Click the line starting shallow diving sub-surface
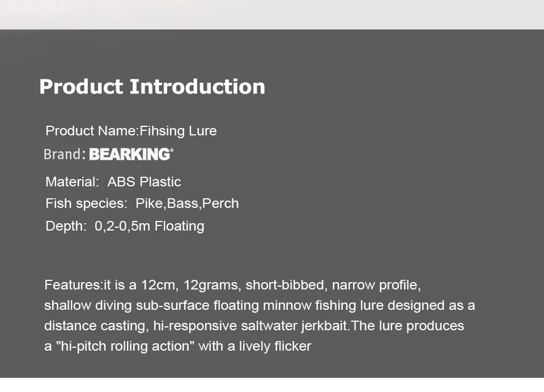The image size is (544, 392). point(260,306)
